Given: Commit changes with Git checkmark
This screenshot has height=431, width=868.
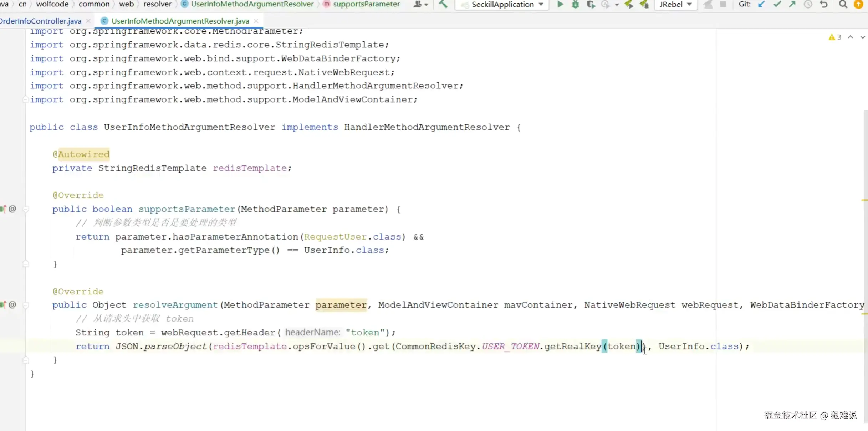Looking at the screenshot, I should click(x=777, y=4).
